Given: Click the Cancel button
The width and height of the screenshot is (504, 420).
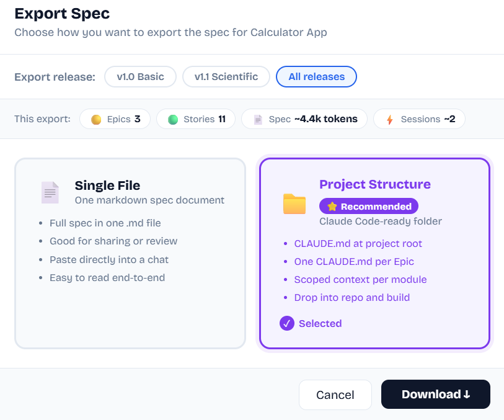Looking at the screenshot, I should pos(335,395).
